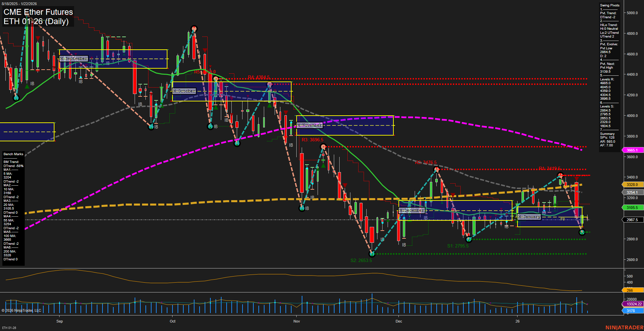Image resolution: width=644 pixels, height=331 pixels.
Task: Click the magenta 3665.1 price marker on the axis
Action: (x=632, y=150)
